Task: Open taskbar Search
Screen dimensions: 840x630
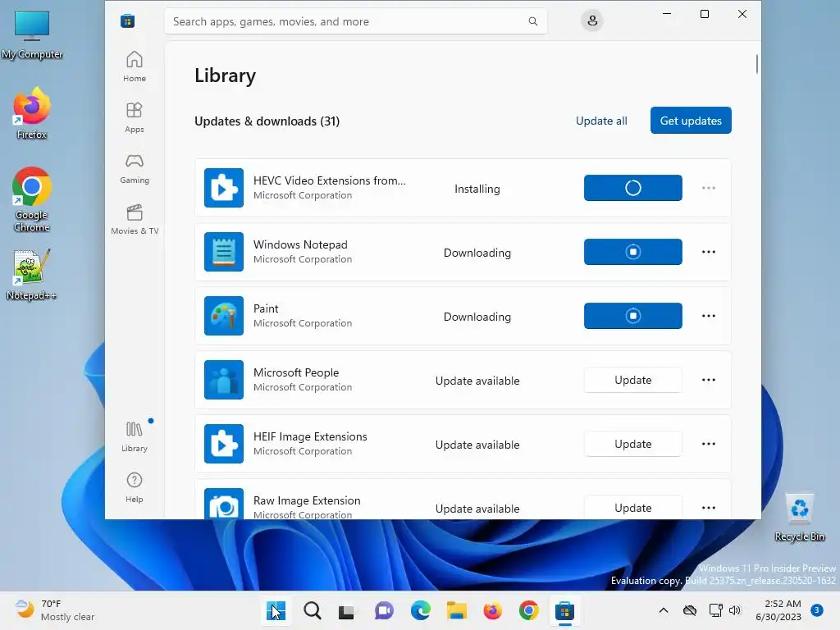Action: pos(313,610)
